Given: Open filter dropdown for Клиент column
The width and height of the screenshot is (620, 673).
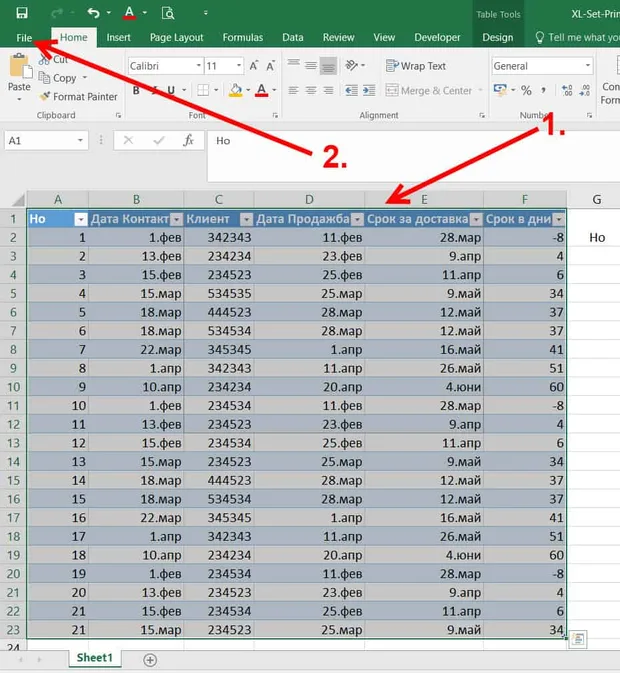Looking at the screenshot, I should (x=246, y=219).
